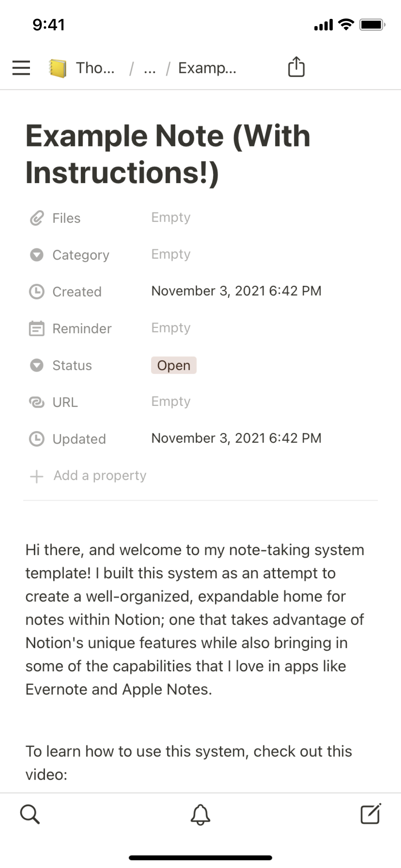Screen dimensions: 401x868
Task: Open the Category select dropdown
Action: coord(81,255)
